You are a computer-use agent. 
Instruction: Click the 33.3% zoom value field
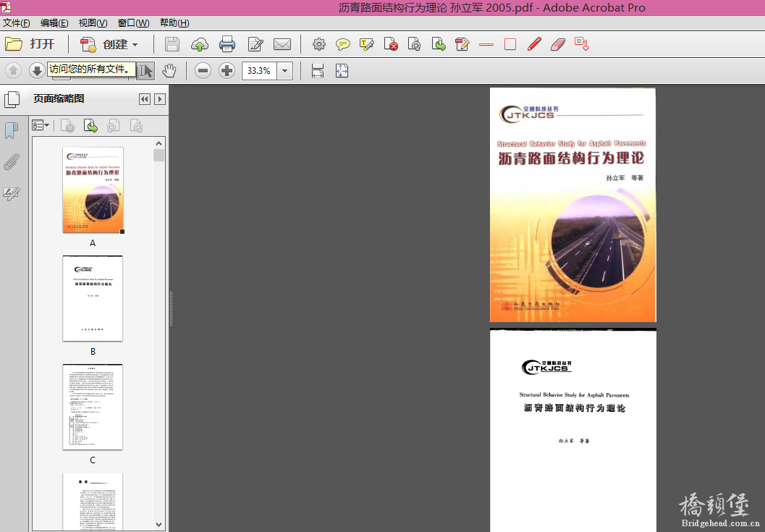[x=259, y=71]
